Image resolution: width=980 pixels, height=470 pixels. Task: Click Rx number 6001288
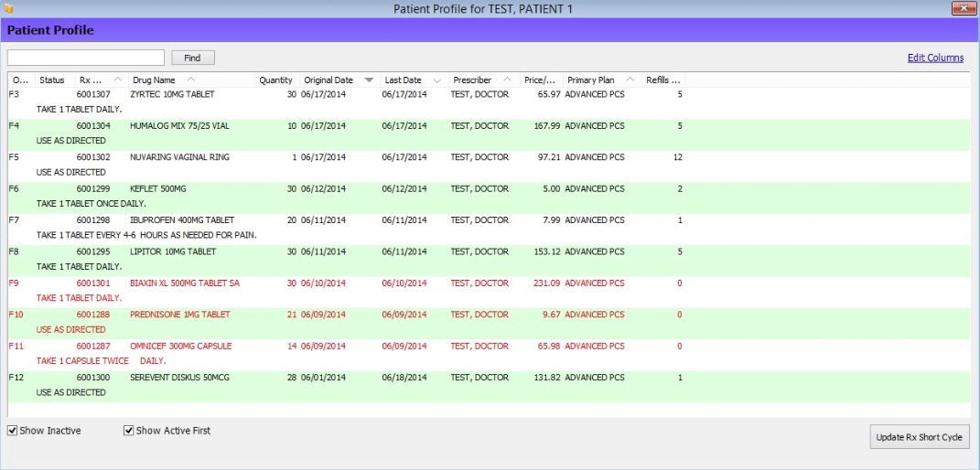coord(93,315)
